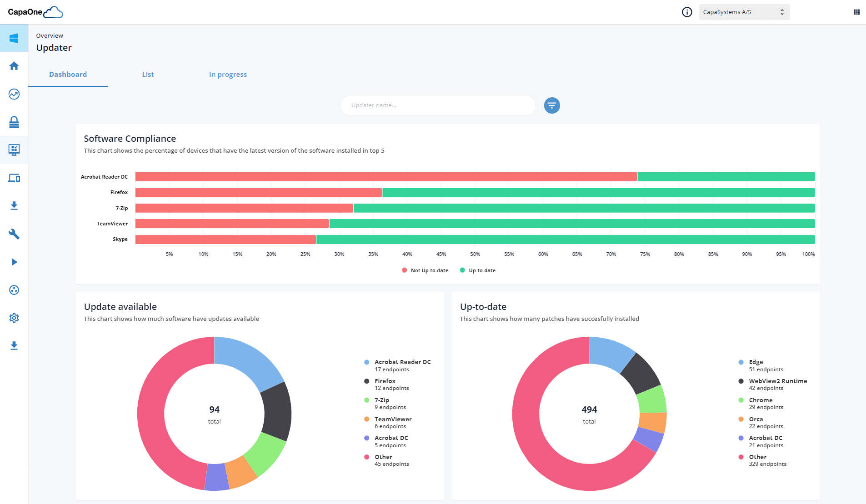Click the Update available heading
This screenshot has width=866, height=504.
[x=120, y=307]
